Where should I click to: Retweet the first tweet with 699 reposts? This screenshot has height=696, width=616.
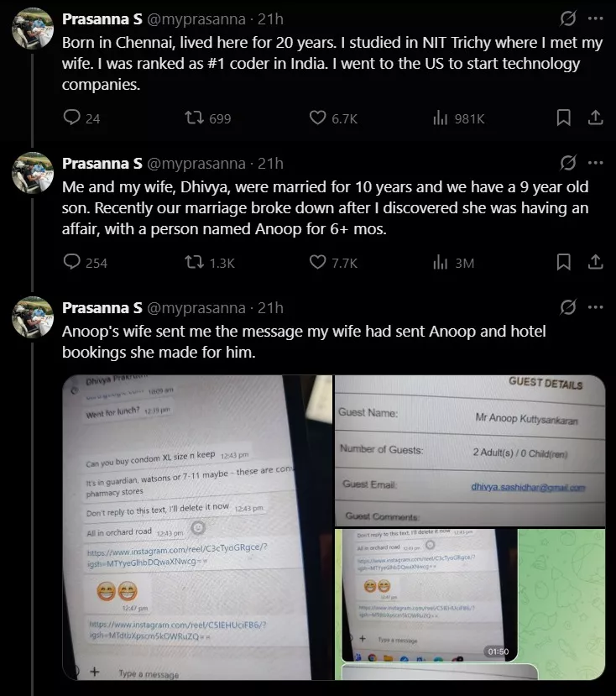click(x=207, y=118)
